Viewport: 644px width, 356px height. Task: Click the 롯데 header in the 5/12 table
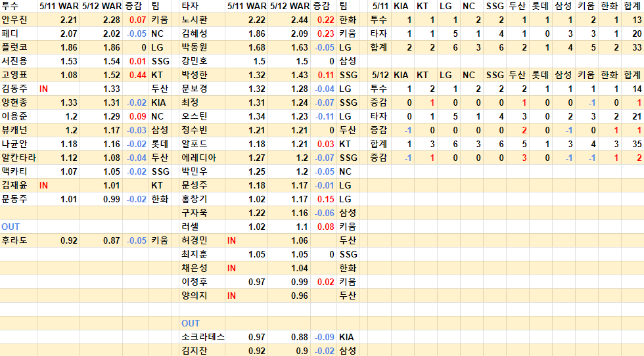[540, 75]
